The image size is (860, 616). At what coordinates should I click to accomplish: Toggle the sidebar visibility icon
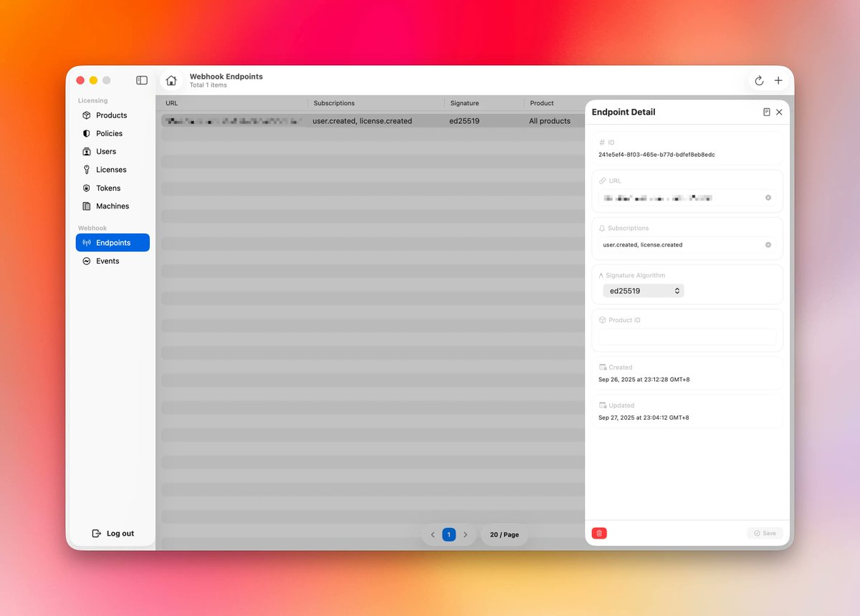click(x=142, y=80)
